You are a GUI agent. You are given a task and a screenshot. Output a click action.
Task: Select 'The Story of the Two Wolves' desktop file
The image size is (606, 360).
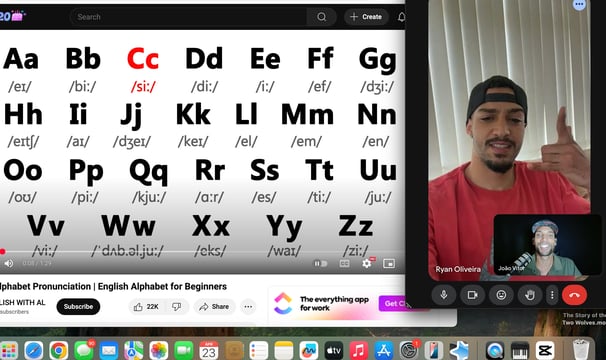584,319
